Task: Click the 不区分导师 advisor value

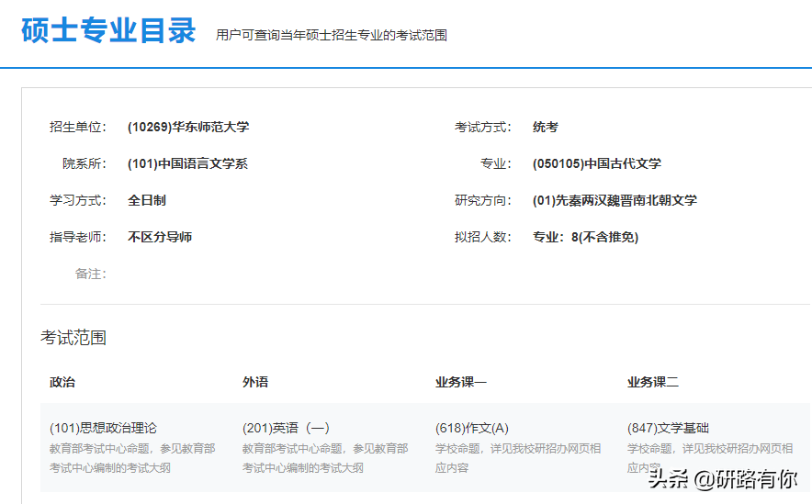Action: 160,237
